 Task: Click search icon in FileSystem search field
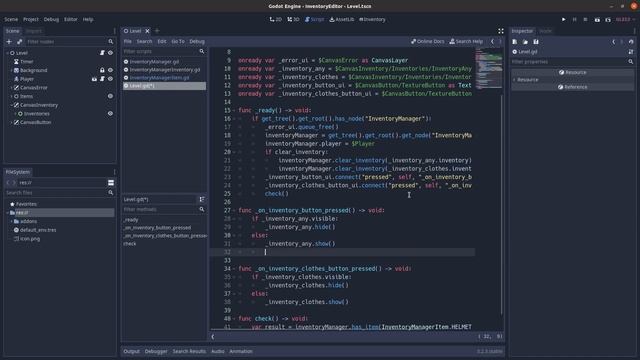point(111,193)
